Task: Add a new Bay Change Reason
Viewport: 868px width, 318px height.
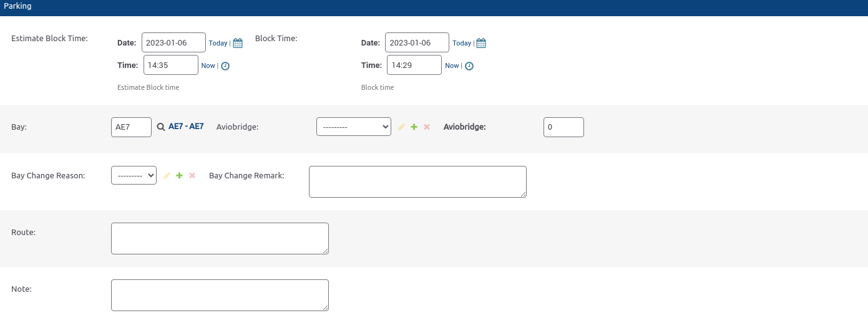Action: pyautogui.click(x=179, y=176)
